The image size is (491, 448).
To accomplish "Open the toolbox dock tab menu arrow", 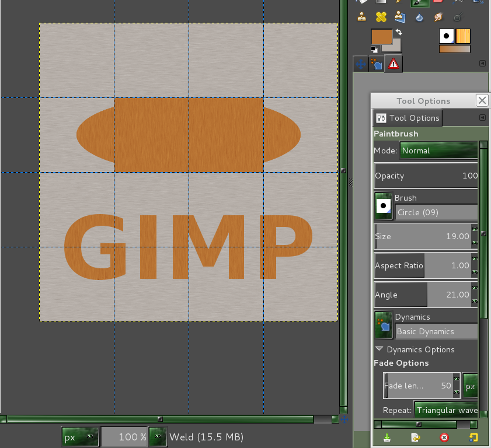I will (482, 64).
